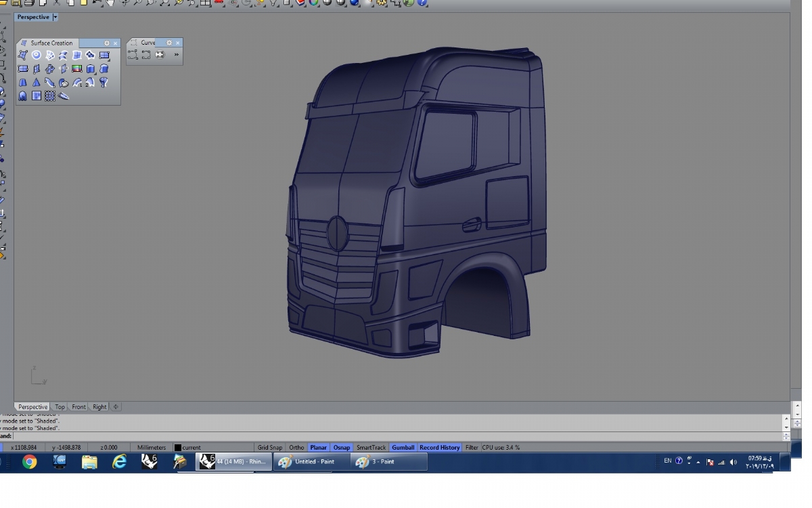The image size is (812, 508).
Task: Click third rounded icon in Curve panel
Action: [160, 55]
